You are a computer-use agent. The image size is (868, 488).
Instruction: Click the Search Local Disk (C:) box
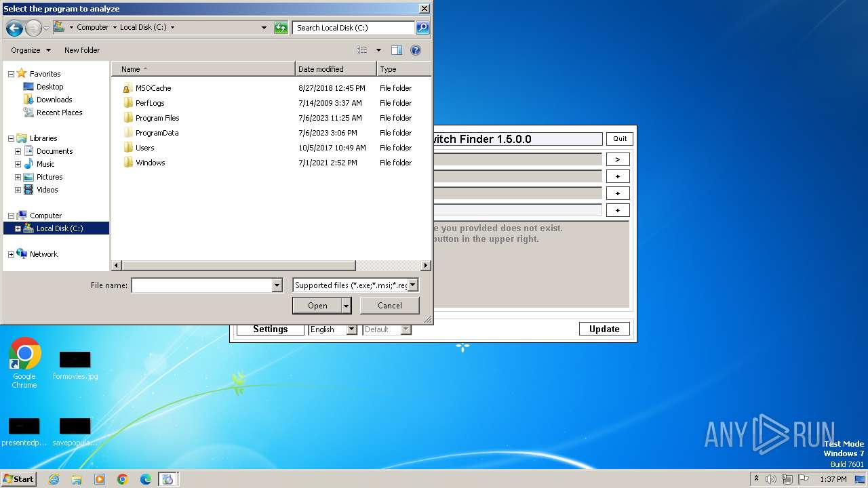(x=353, y=28)
